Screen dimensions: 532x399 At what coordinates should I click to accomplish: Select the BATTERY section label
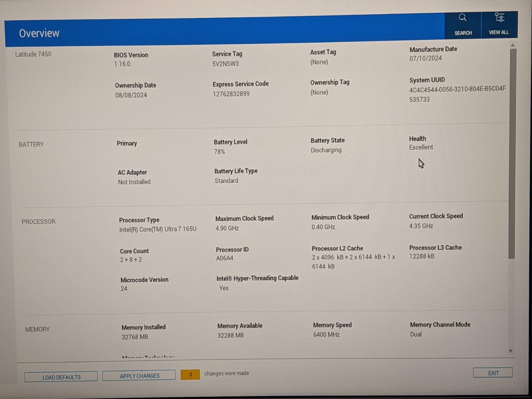tap(31, 145)
